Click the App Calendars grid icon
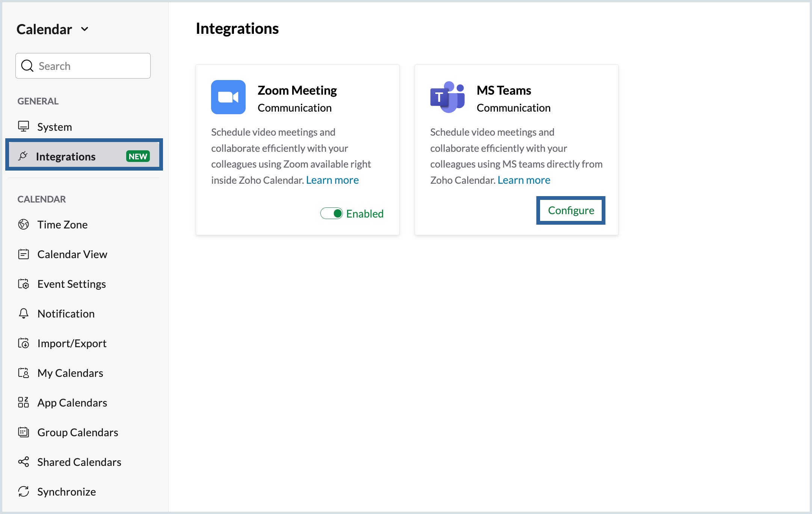Viewport: 812px width, 514px height. [24, 402]
